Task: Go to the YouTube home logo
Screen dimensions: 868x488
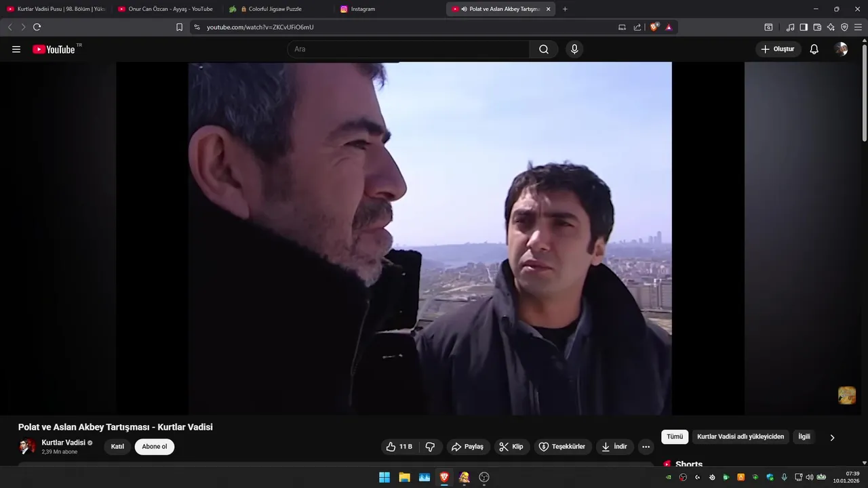Action: click(x=54, y=49)
